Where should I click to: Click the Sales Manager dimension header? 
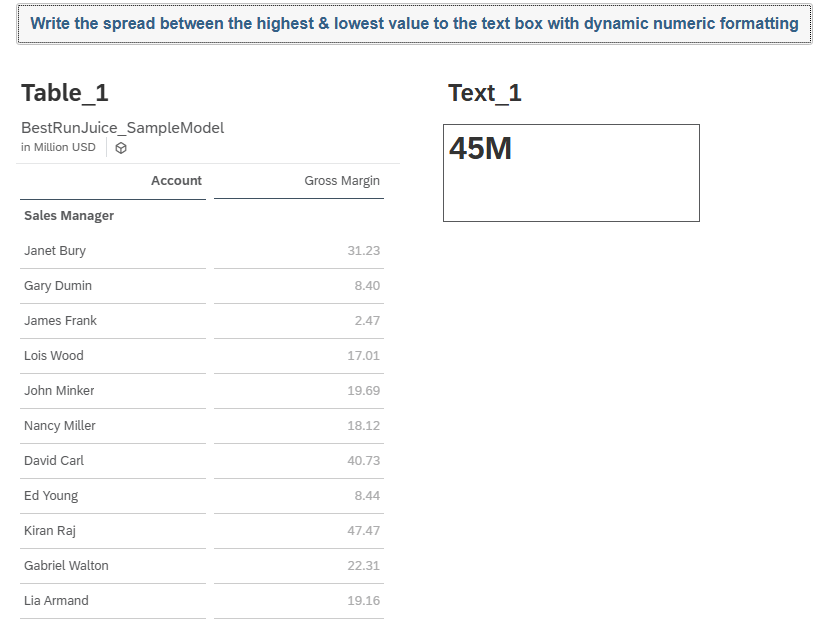pyautogui.click(x=69, y=216)
